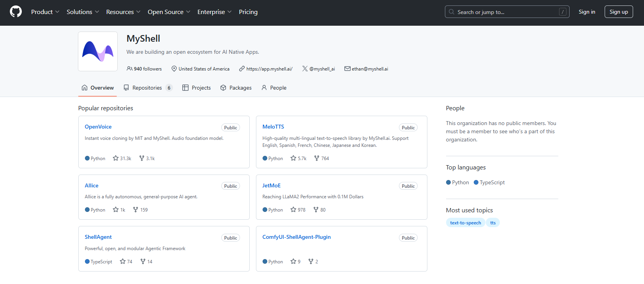Click the People sidebar heading
The width and height of the screenshot is (644, 284).
point(455,108)
